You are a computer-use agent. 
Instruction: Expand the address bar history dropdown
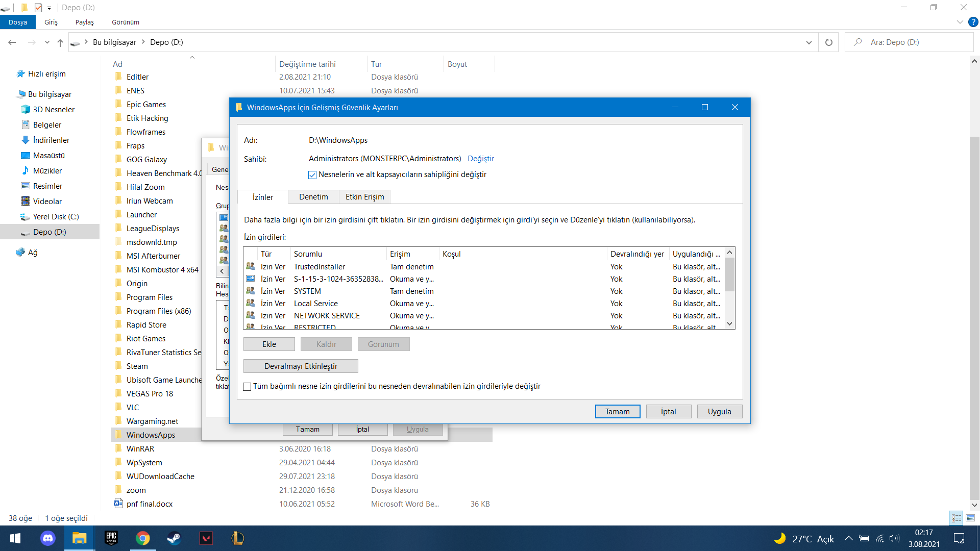coord(808,42)
